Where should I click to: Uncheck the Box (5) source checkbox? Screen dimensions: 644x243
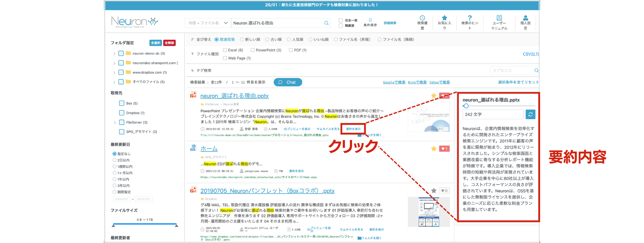click(x=122, y=103)
